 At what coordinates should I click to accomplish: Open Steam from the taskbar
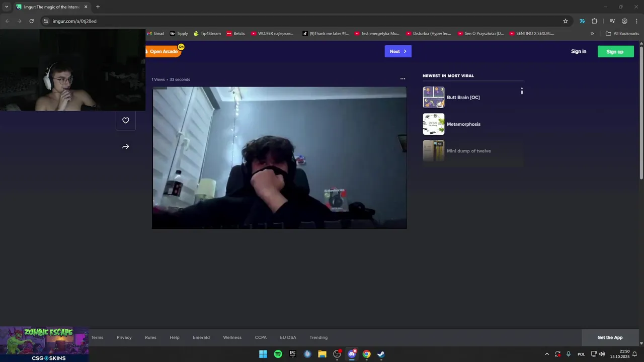coord(381,354)
